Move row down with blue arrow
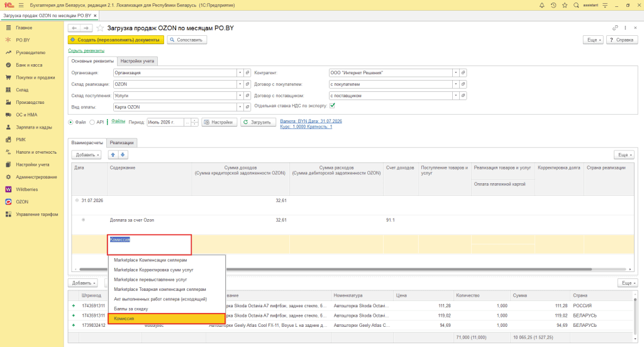The image size is (644, 347). pyautogui.click(x=123, y=154)
